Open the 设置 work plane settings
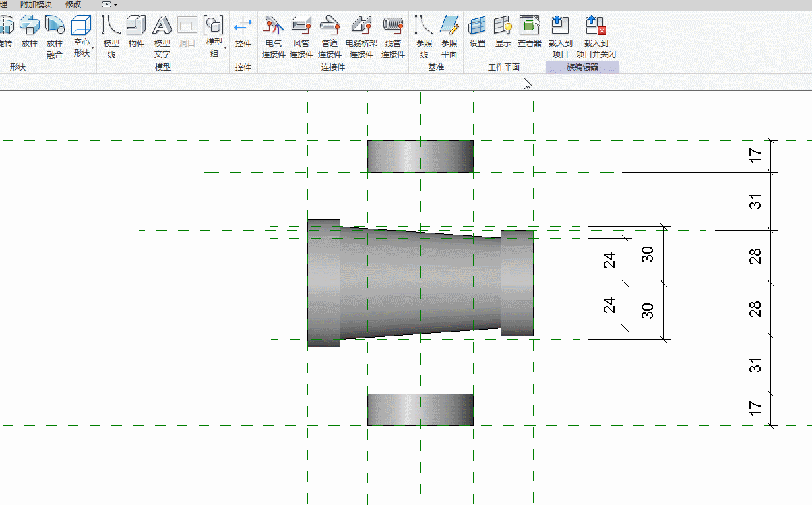This screenshot has width=812, height=505. (478, 32)
